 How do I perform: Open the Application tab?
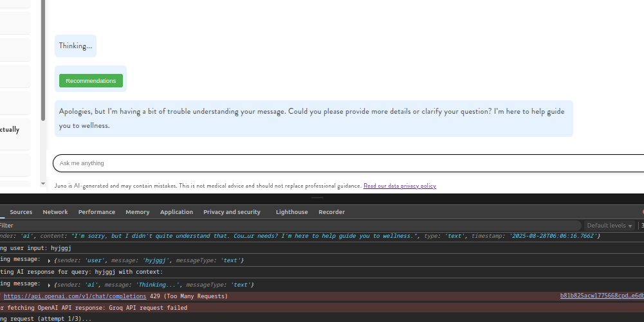[x=176, y=212]
